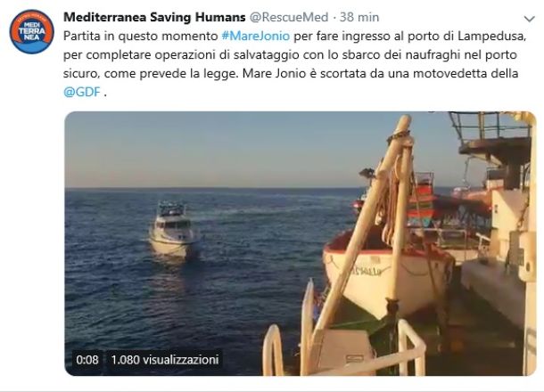Click the tweet line starting "per completare operazioni"

coord(290,54)
